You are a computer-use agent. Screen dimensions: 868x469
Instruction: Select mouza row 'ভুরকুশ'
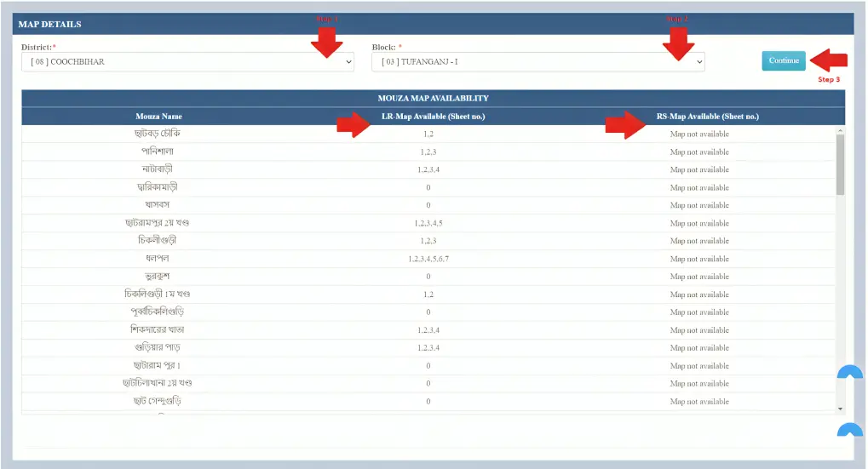pos(428,277)
